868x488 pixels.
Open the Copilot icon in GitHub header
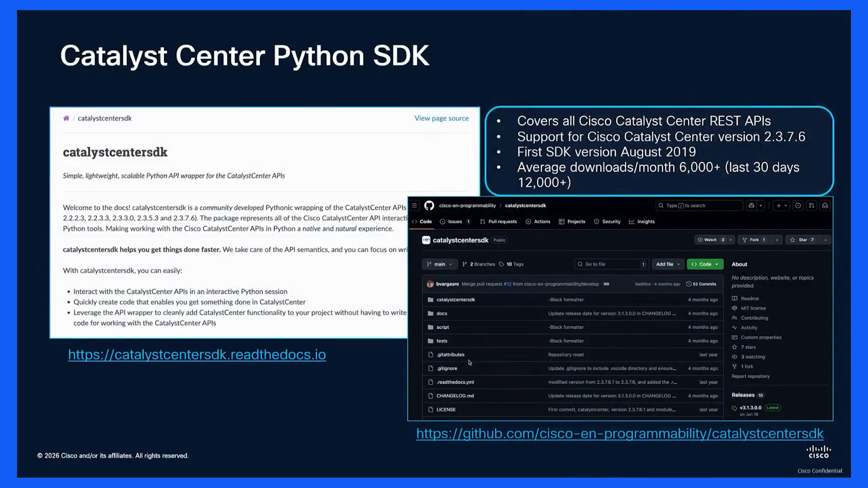click(x=751, y=206)
